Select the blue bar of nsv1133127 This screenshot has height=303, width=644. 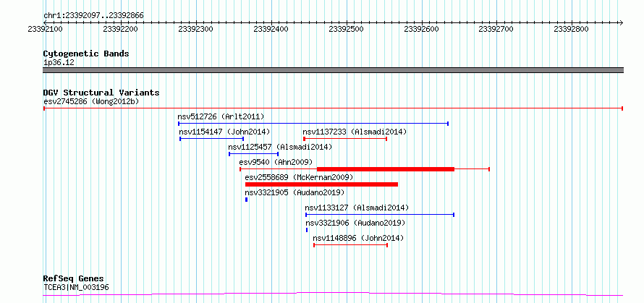point(380,215)
